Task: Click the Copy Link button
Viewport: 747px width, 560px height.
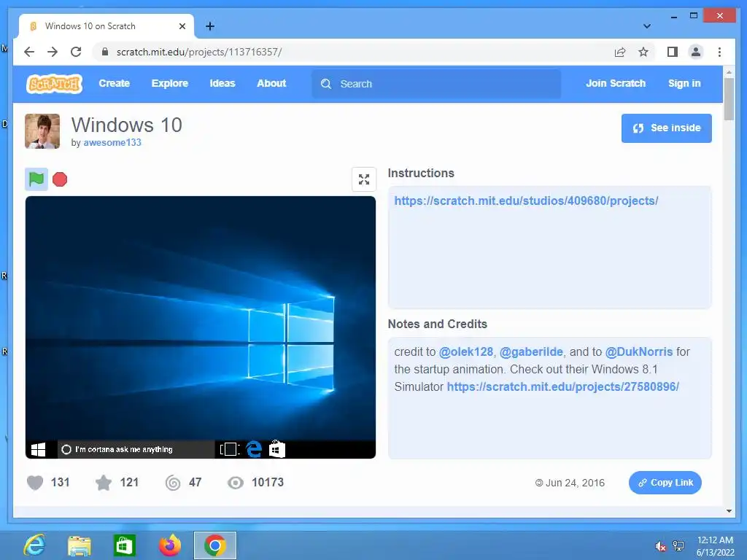Action: click(x=665, y=483)
